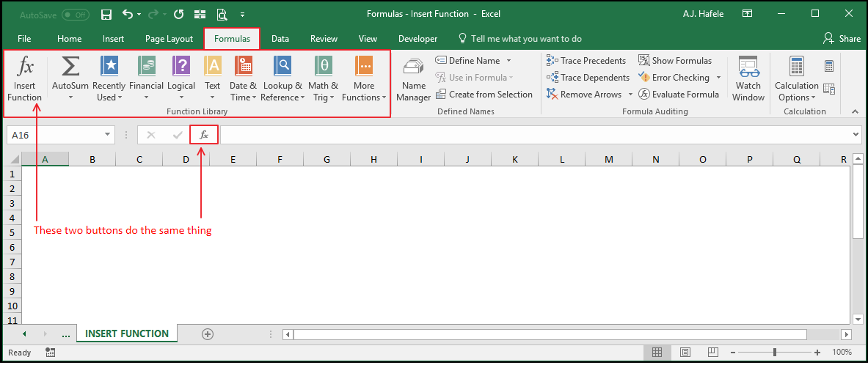Toggle Show Formulas
Screen dimensions: 868x365
(x=675, y=61)
